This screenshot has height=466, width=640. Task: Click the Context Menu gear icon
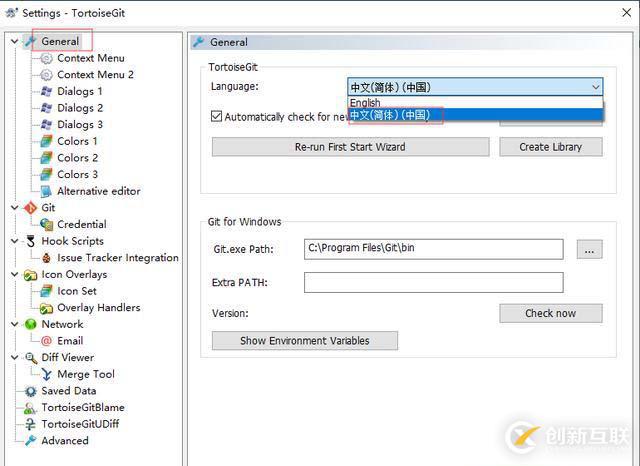(x=47, y=58)
